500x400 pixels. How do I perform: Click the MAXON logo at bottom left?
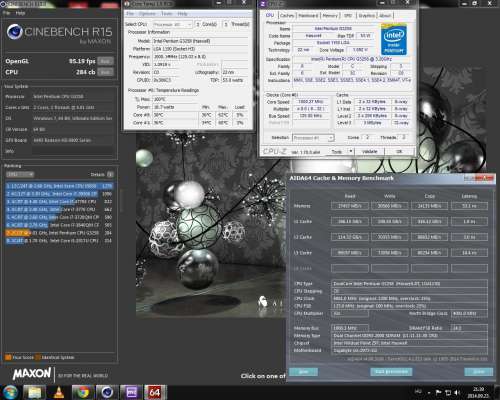[32, 374]
